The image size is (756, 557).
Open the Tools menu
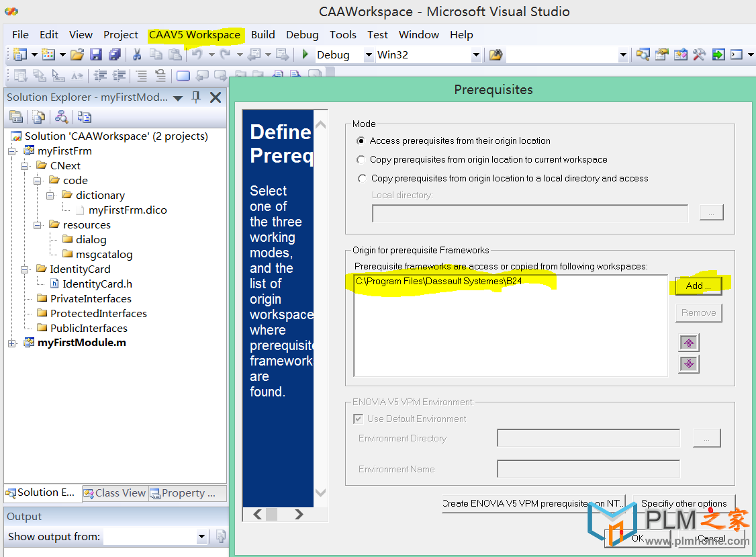tap(343, 35)
